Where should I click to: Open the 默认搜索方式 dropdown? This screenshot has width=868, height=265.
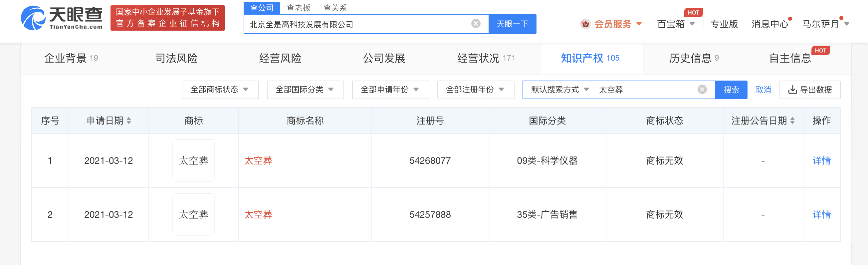coord(560,90)
